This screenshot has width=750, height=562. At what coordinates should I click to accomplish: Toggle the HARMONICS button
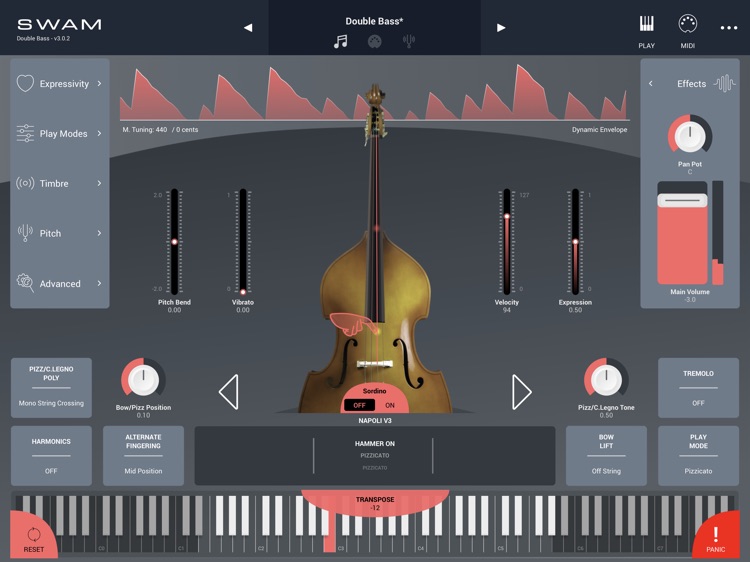tap(51, 456)
